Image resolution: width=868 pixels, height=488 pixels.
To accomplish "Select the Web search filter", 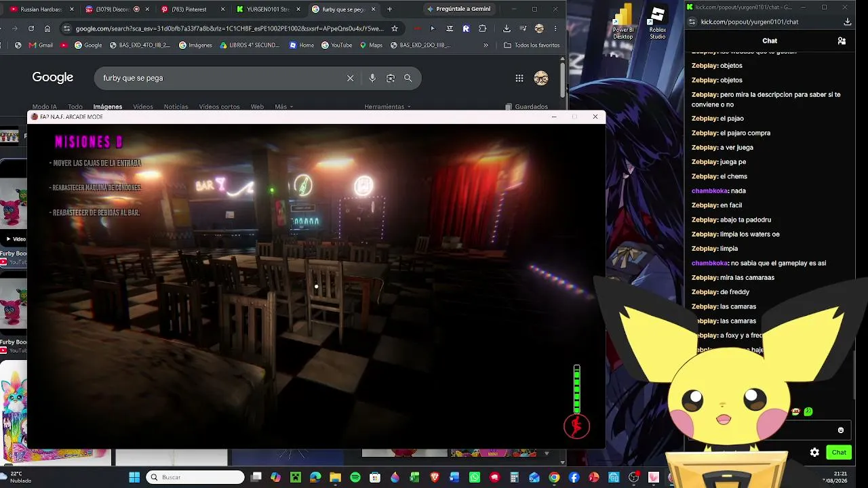I will click(257, 107).
